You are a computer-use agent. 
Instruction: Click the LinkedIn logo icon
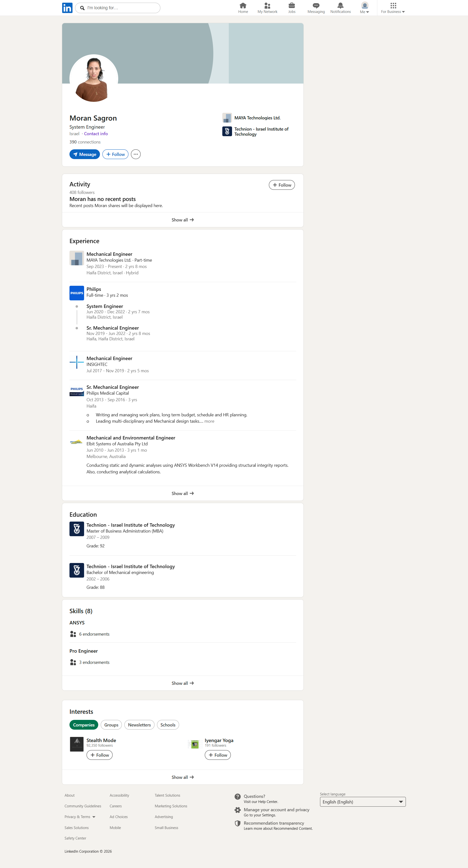(67, 8)
